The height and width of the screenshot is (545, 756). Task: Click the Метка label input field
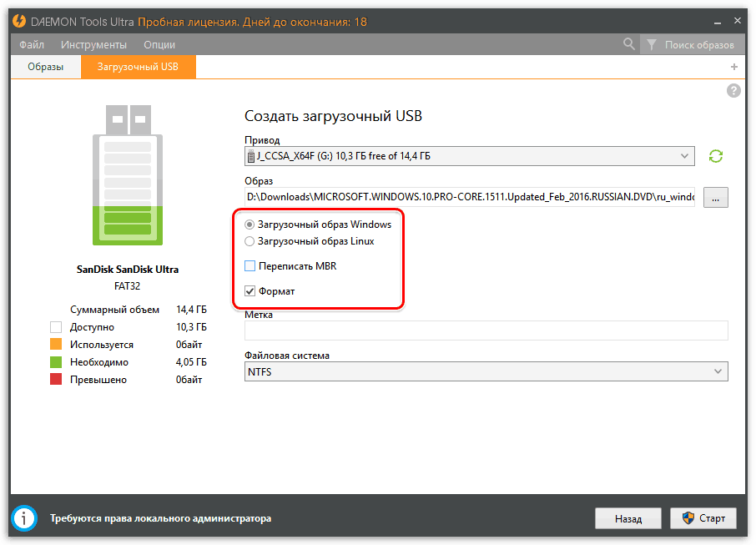click(x=486, y=331)
